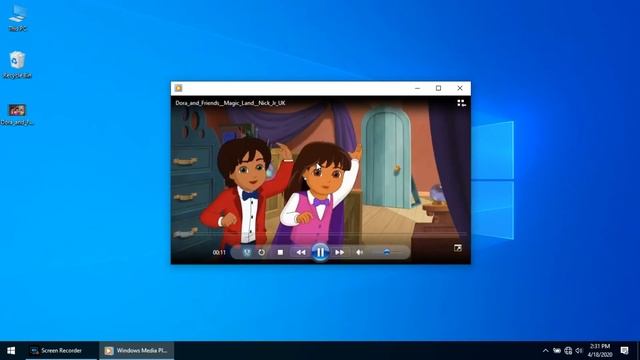Image resolution: width=640 pixels, height=360 pixels.
Task: Open the Windows Start menu
Action: point(11,351)
